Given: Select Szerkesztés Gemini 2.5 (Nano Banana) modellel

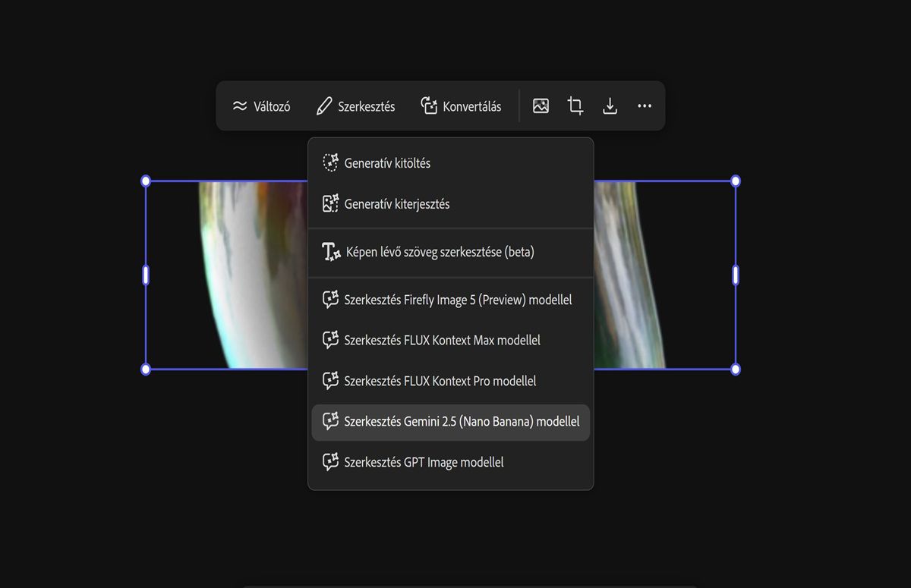Looking at the screenshot, I should tap(451, 422).
